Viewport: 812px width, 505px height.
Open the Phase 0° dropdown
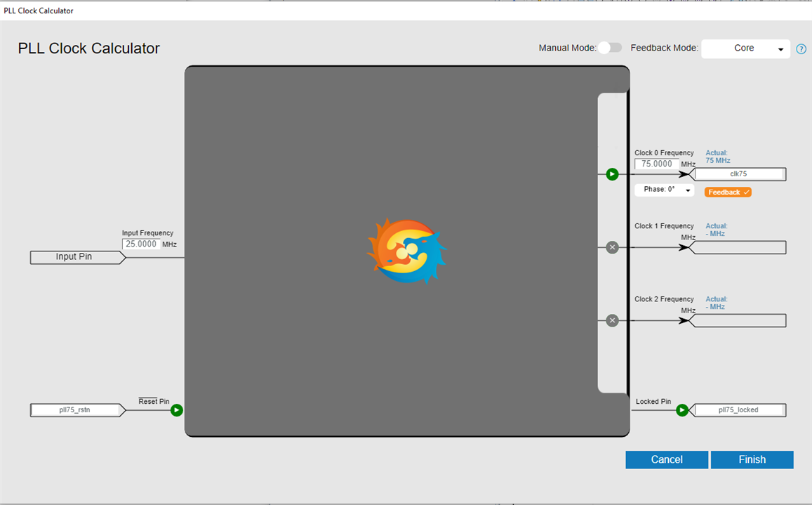(664, 190)
